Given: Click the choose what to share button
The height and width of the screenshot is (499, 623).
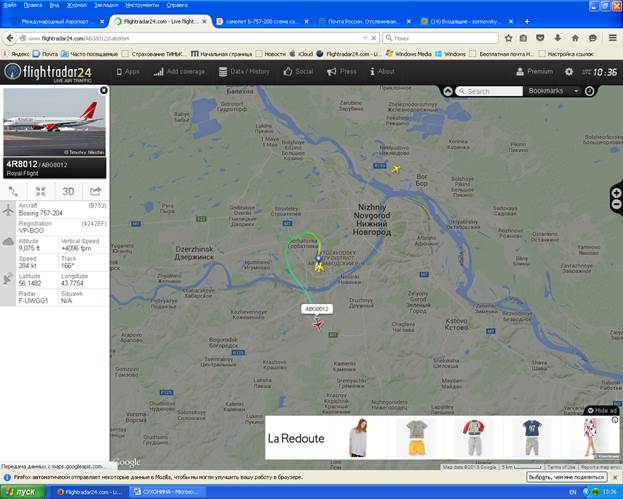Looking at the screenshot, I should [567, 477].
